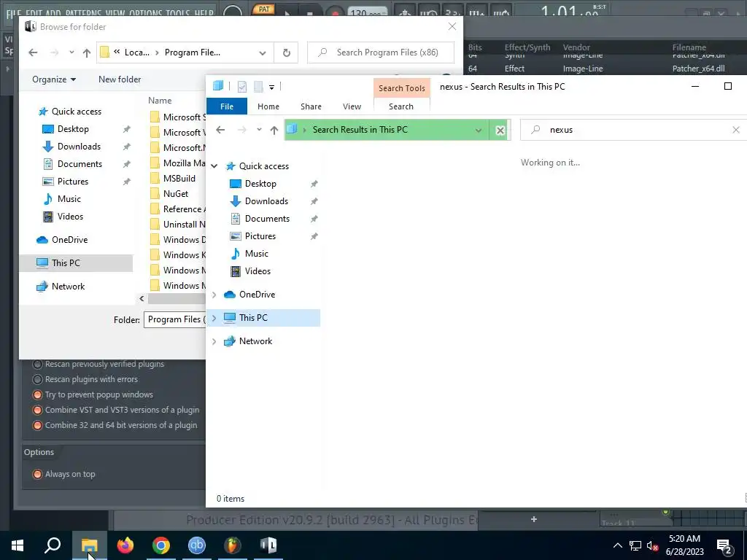Click Search Program Files (x86) field
747x560 pixels.
(x=381, y=52)
